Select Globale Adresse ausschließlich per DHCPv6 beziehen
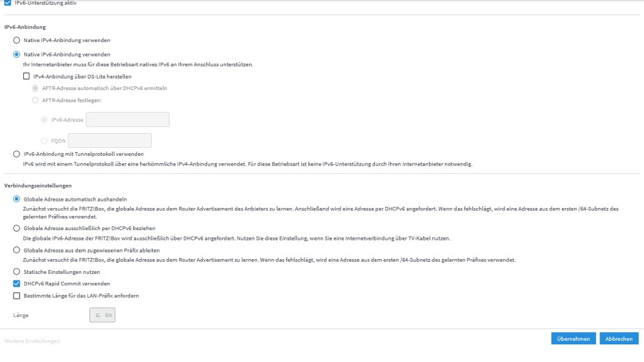This screenshot has height=362, width=644. click(16, 228)
